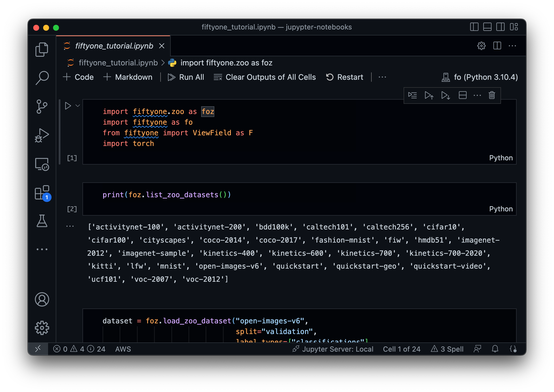Execute current cell and cells below

(x=445, y=95)
